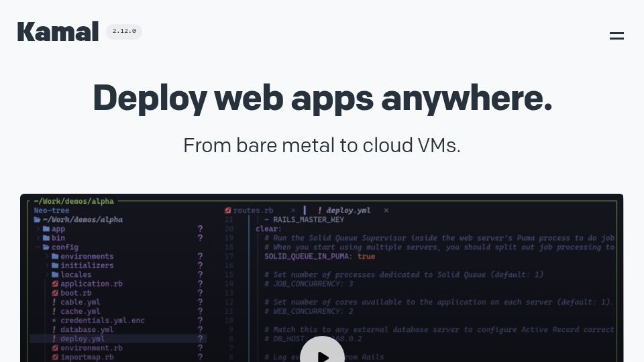Click the 2.12.0 version badge
The width and height of the screenshot is (644, 362).
pyautogui.click(x=124, y=32)
